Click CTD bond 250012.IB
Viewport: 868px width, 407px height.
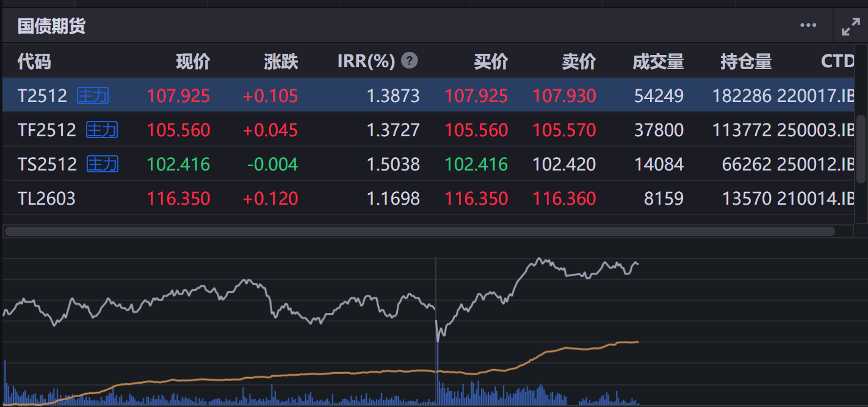[816, 164]
